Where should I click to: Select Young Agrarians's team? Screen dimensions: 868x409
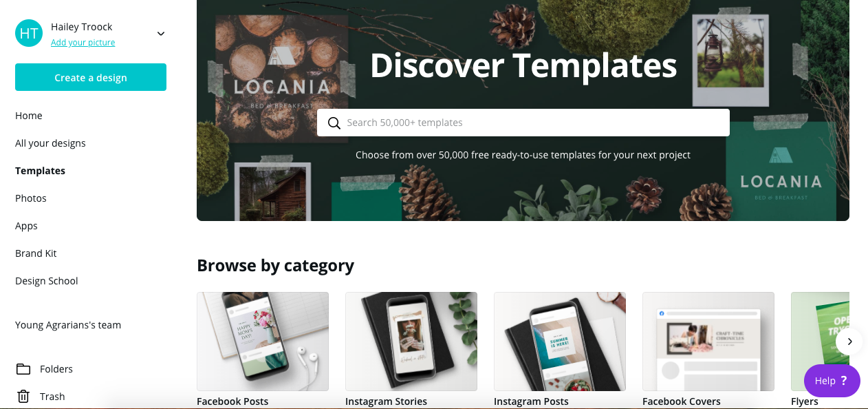[68, 325]
